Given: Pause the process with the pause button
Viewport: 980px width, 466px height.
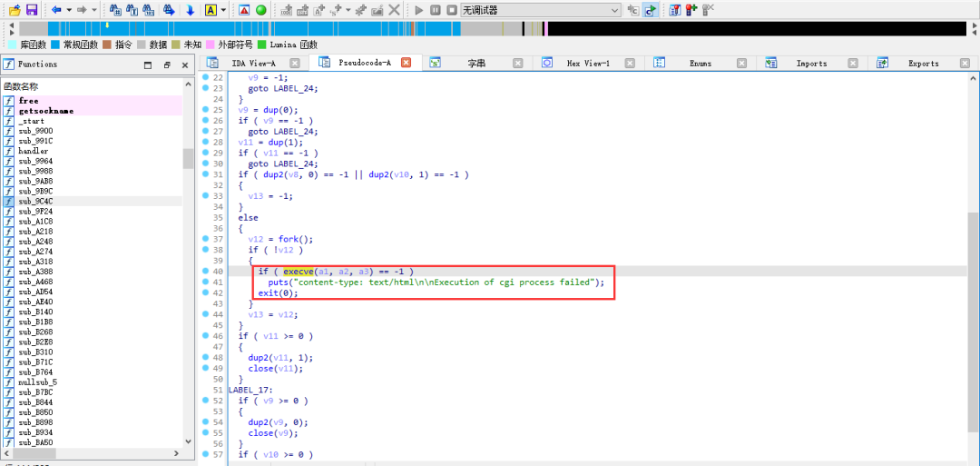Looking at the screenshot, I should (x=435, y=9).
